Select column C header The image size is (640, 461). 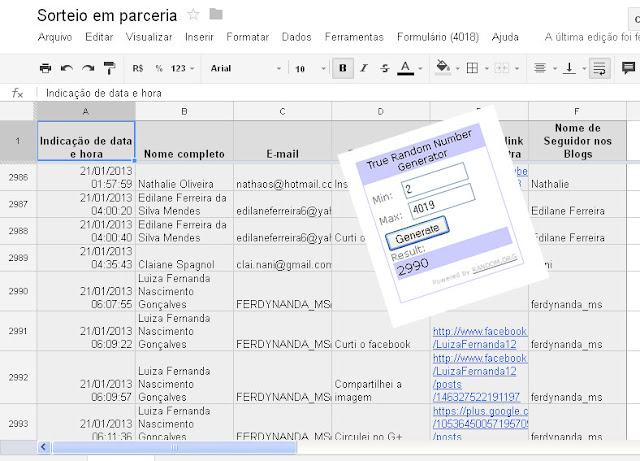(282, 111)
